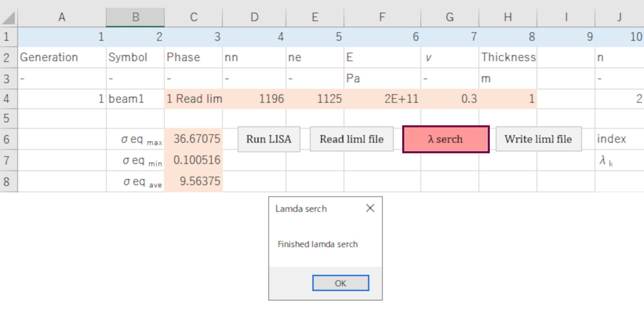Select row 6 header

7,139
